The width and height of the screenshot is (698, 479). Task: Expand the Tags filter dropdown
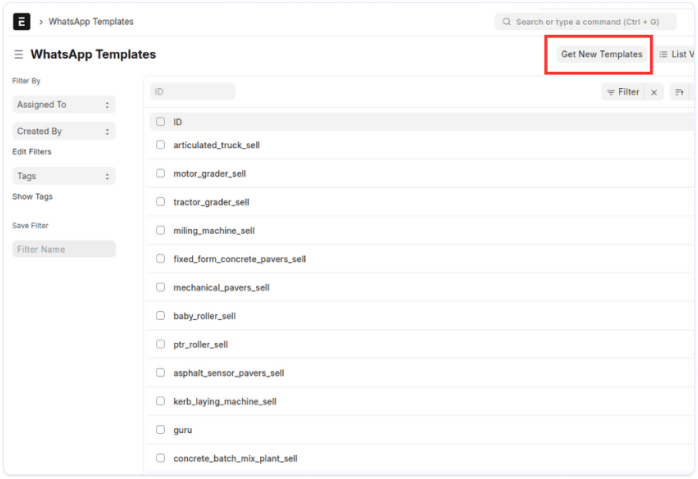tap(64, 176)
